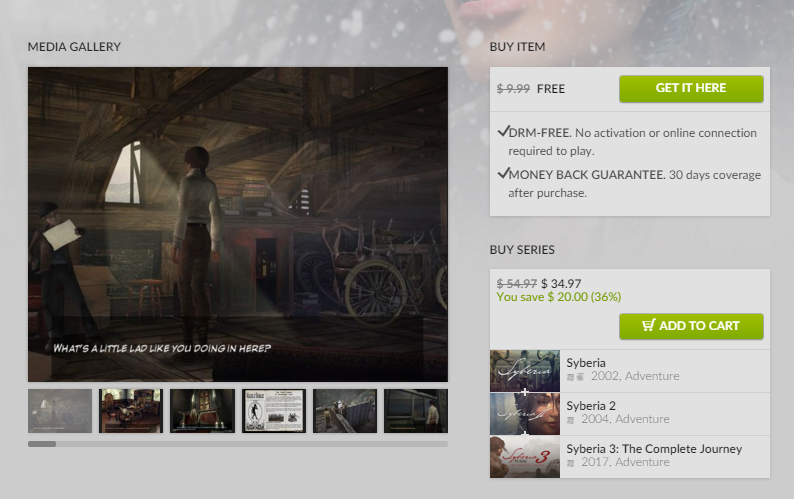Select the dark hall with window thumbnail
794x499 pixels.
click(203, 411)
